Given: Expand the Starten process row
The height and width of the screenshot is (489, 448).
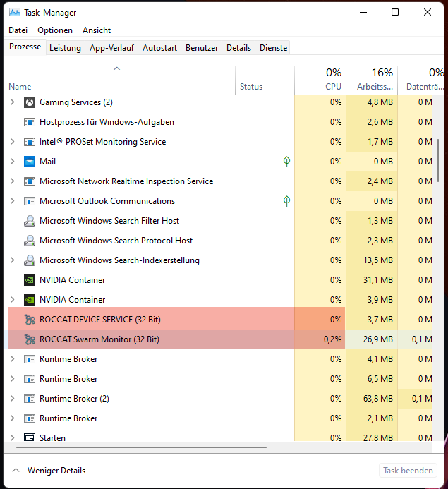Looking at the screenshot, I should [13, 437].
